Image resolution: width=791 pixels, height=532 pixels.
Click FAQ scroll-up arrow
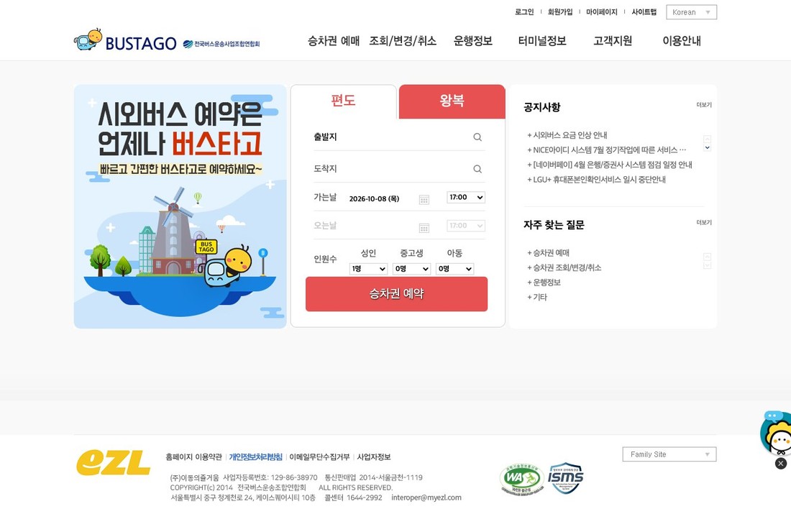(x=708, y=257)
